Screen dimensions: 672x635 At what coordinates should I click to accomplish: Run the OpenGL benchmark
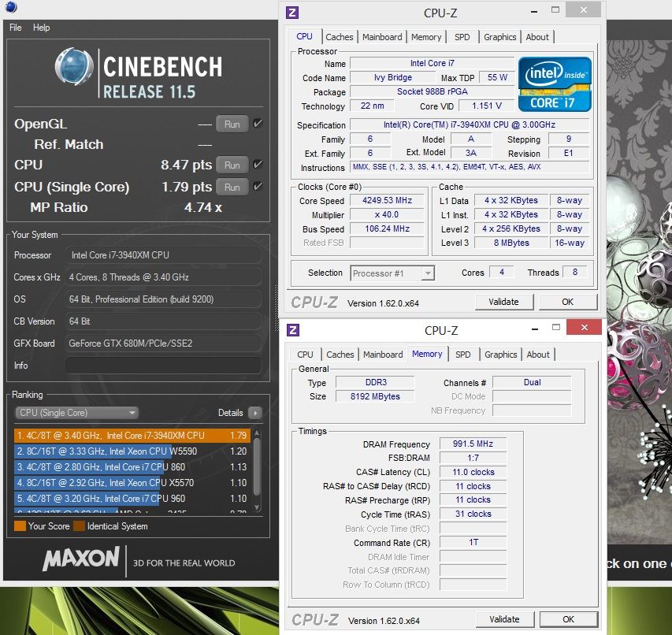tap(232, 124)
